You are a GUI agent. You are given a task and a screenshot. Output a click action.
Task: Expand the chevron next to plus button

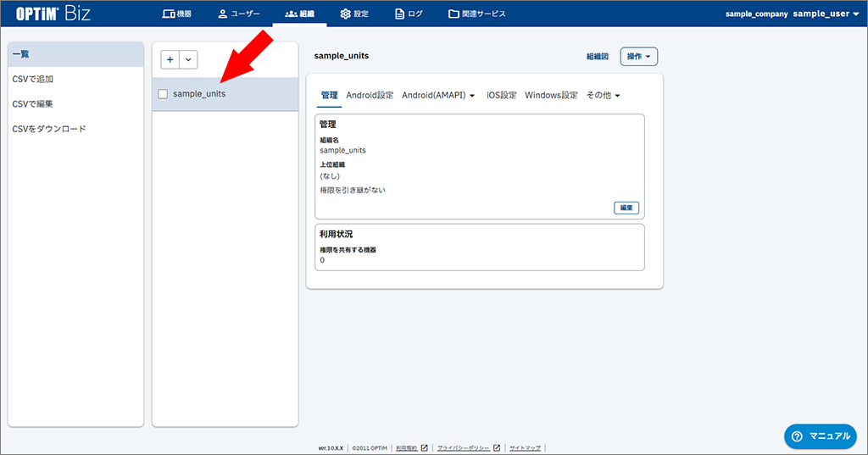pyautogui.click(x=188, y=59)
